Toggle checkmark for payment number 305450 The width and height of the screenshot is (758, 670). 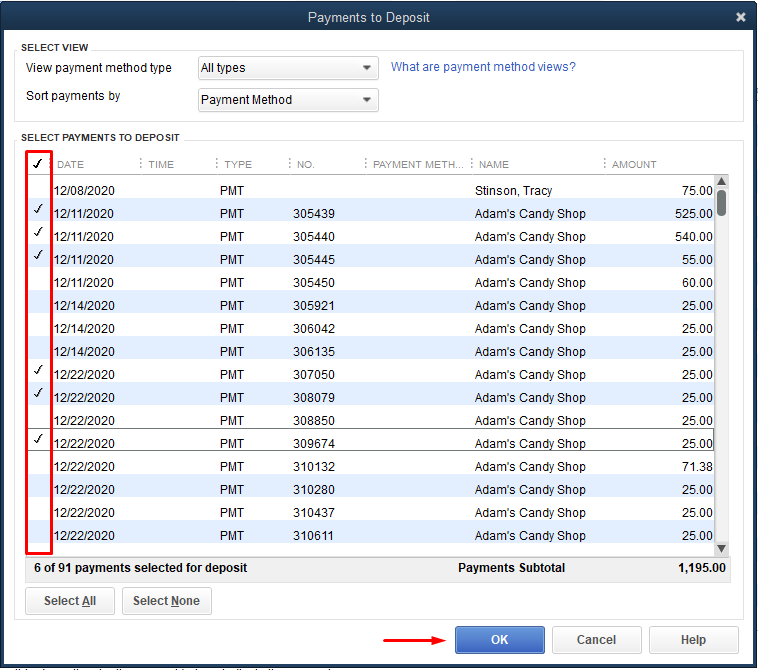pyautogui.click(x=38, y=283)
